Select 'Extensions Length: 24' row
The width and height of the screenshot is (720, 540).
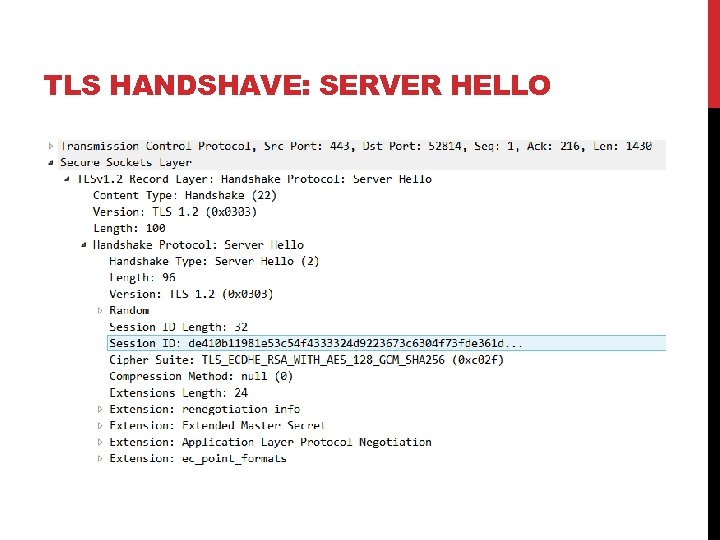coord(178,393)
